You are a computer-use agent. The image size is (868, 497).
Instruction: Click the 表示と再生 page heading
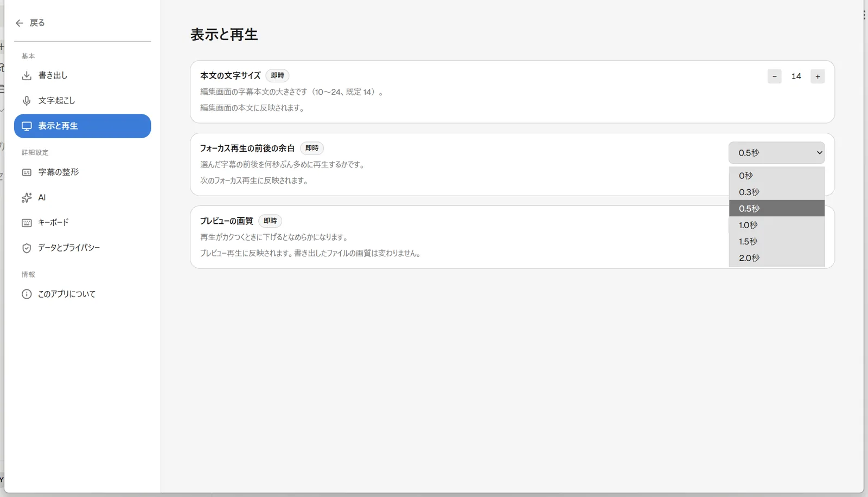224,35
